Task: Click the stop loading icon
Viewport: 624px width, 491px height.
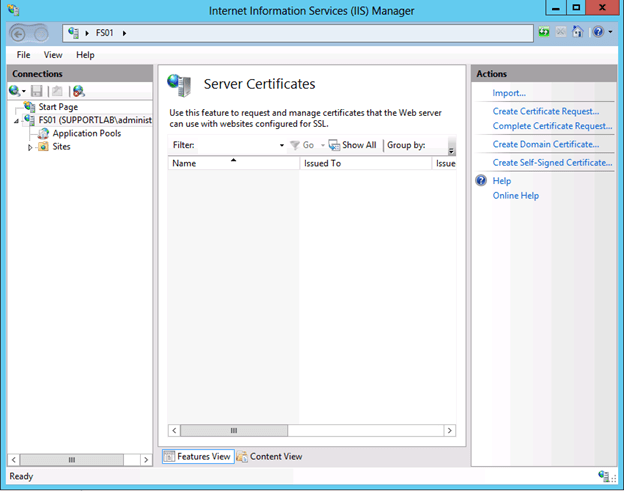Action: [x=561, y=32]
